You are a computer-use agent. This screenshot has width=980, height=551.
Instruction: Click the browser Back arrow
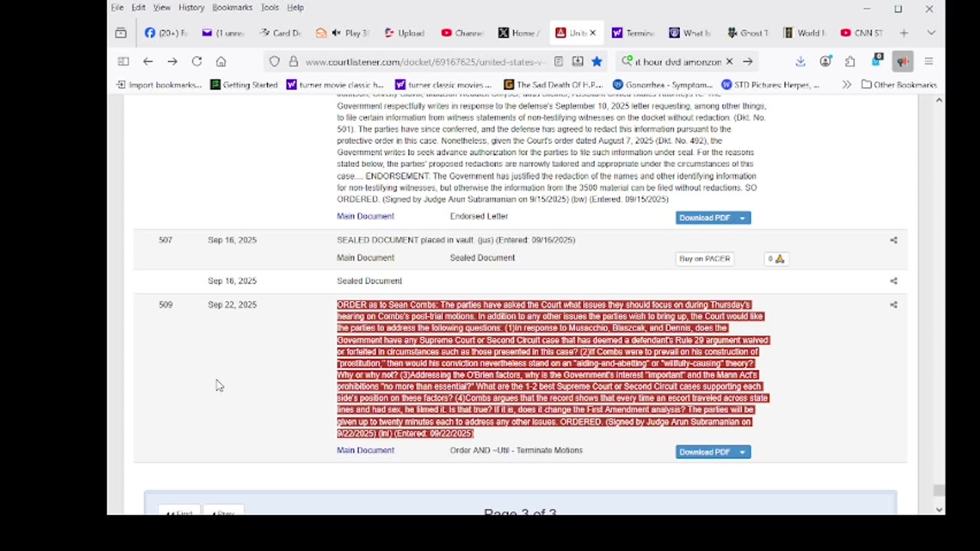148,61
